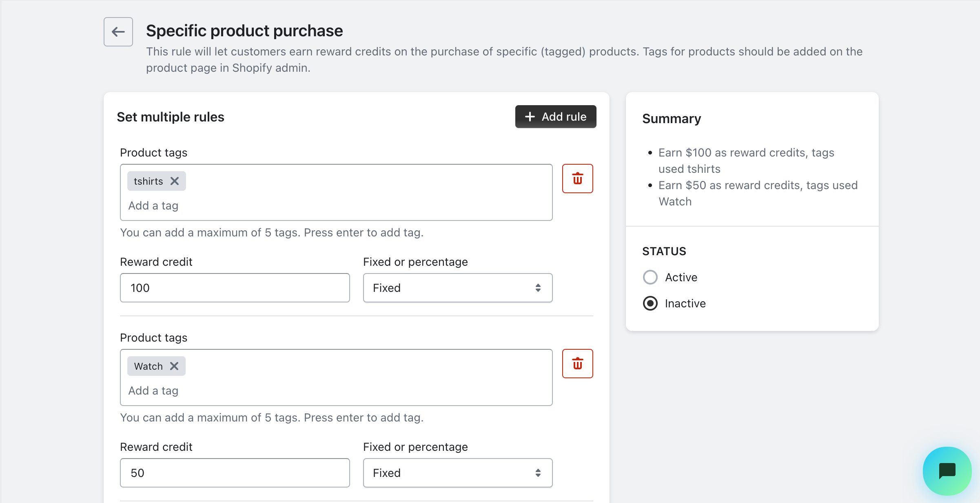Click the Reward credit field containing 50

235,473
